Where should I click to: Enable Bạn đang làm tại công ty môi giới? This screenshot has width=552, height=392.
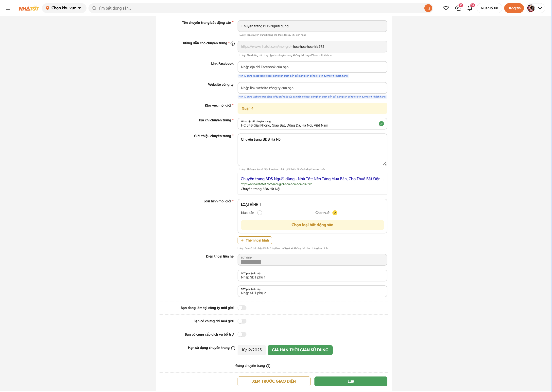tap(242, 308)
